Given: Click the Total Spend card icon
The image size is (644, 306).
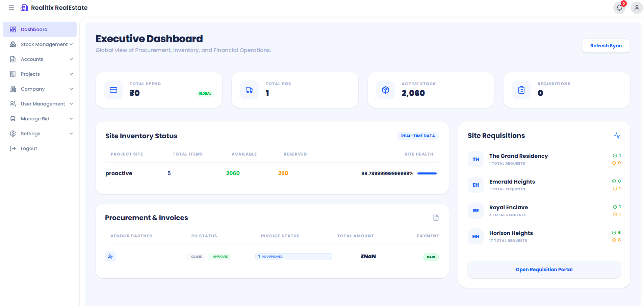Looking at the screenshot, I should (x=113, y=90).
